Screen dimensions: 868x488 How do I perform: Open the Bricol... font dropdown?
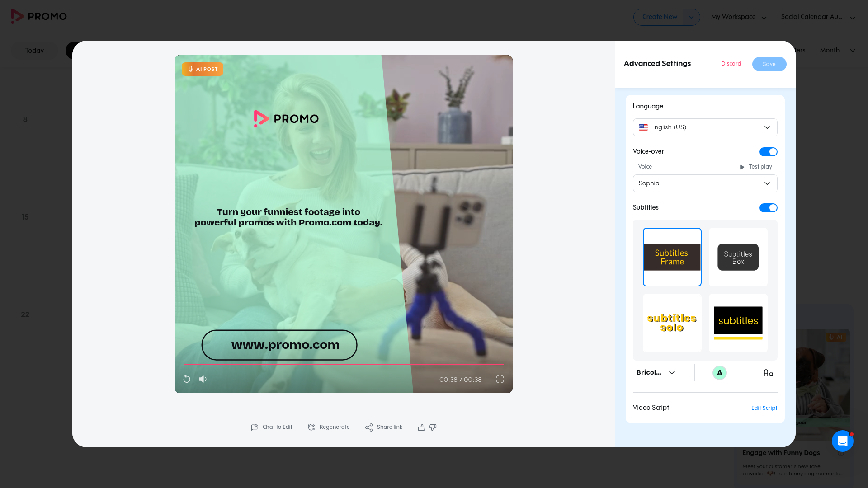[x=656, y=373]
